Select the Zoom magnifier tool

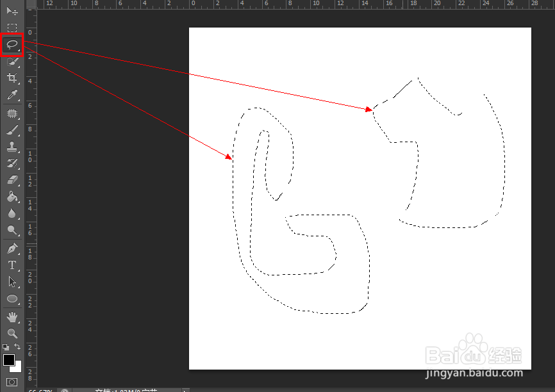(12, 333)
